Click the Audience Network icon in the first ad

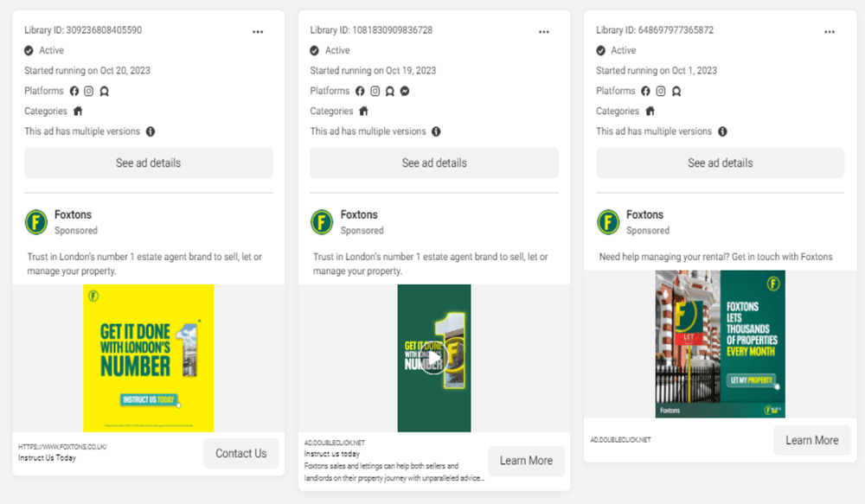point(104,91)
